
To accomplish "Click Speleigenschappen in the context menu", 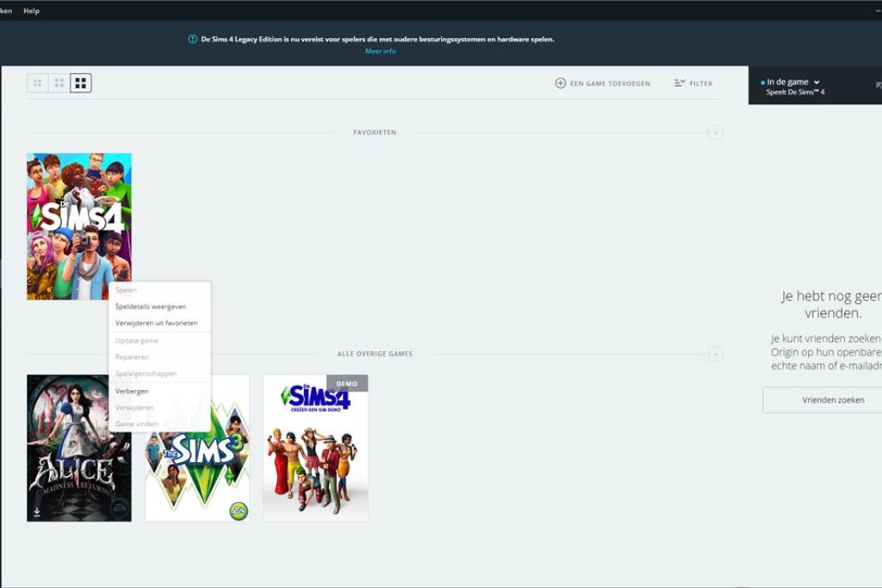I will pos(146,374).
